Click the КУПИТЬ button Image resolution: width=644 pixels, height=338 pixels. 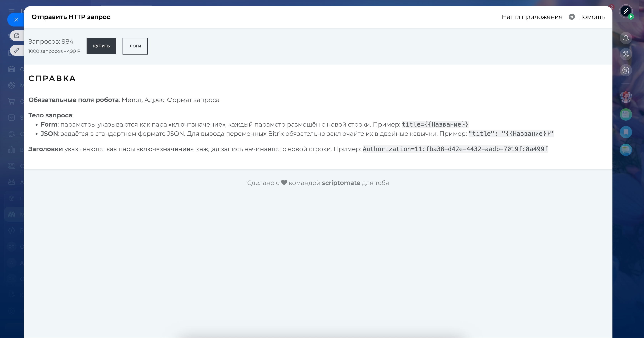pos(101,46)
